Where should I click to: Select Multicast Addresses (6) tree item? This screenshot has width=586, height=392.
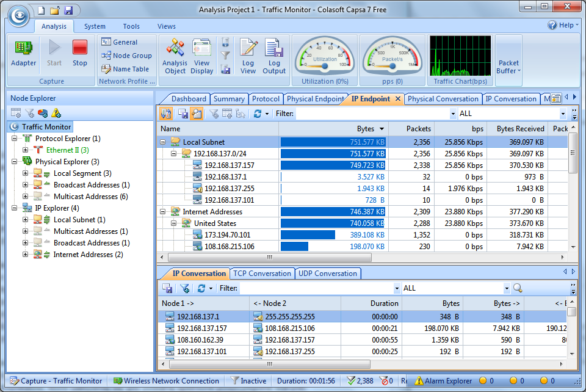(91, 197)
